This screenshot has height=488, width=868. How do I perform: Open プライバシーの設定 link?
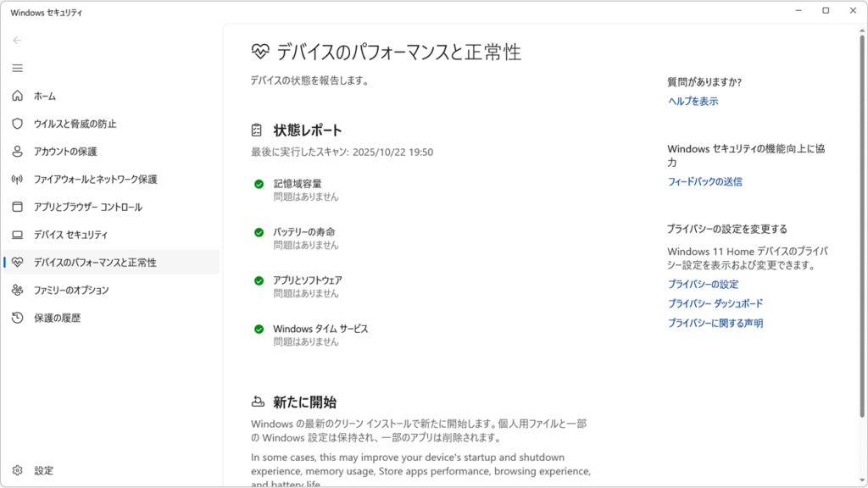(x=701, y=284)
